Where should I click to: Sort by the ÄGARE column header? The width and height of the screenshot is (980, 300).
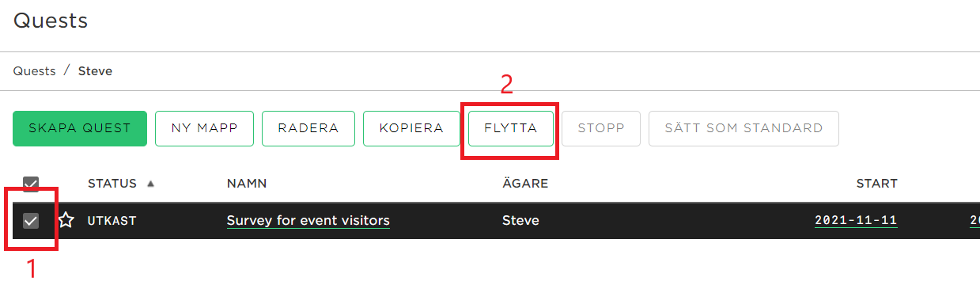525,184
